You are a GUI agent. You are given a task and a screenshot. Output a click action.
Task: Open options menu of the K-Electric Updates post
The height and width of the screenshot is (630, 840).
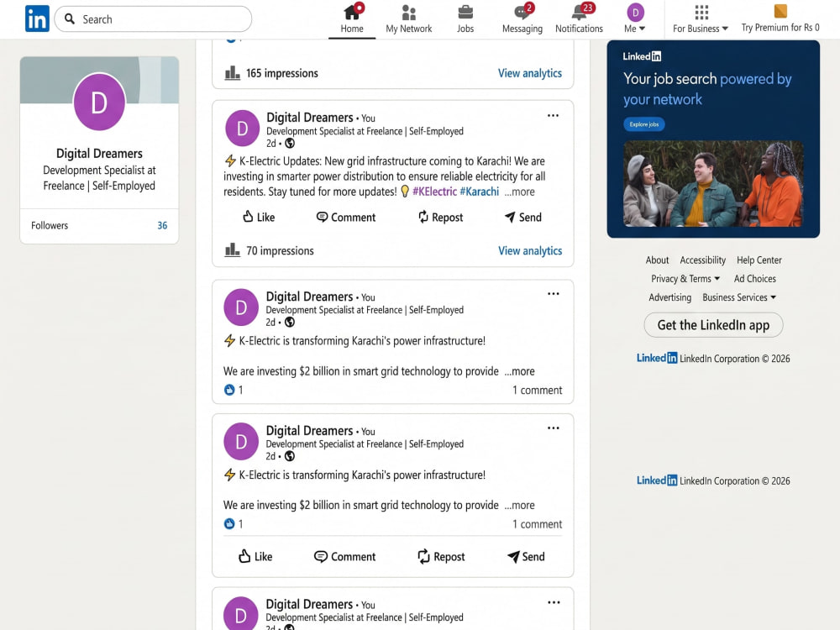(x=553, y=116)
